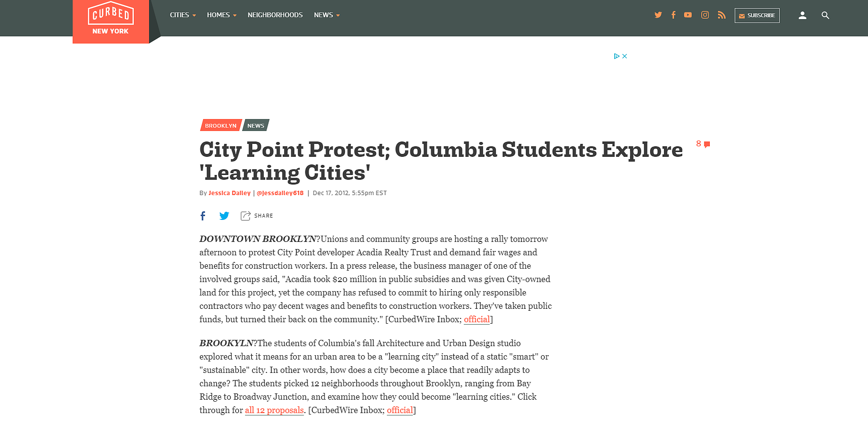
Task: Open the 'all 12 proposals' link
Action: 274,410
